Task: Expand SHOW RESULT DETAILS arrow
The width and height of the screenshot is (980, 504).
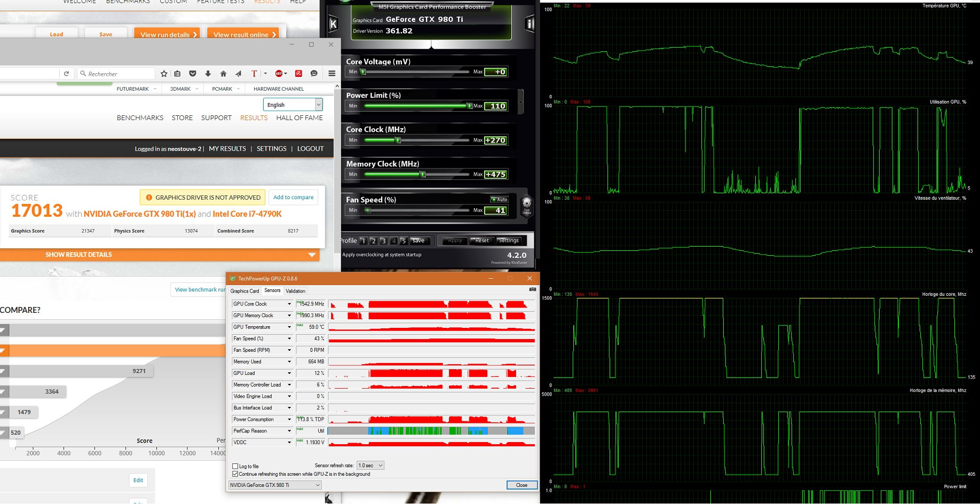Action: pyautogui.click(x=312, y=255)
